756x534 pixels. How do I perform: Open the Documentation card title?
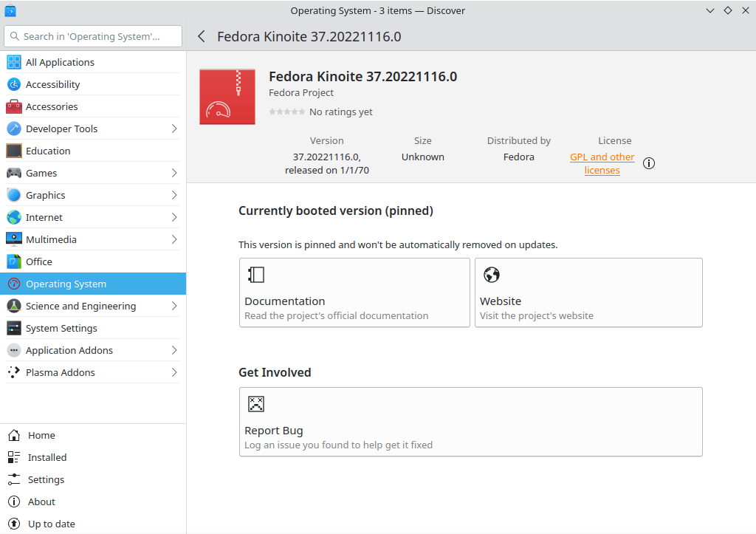coord(285,301)
